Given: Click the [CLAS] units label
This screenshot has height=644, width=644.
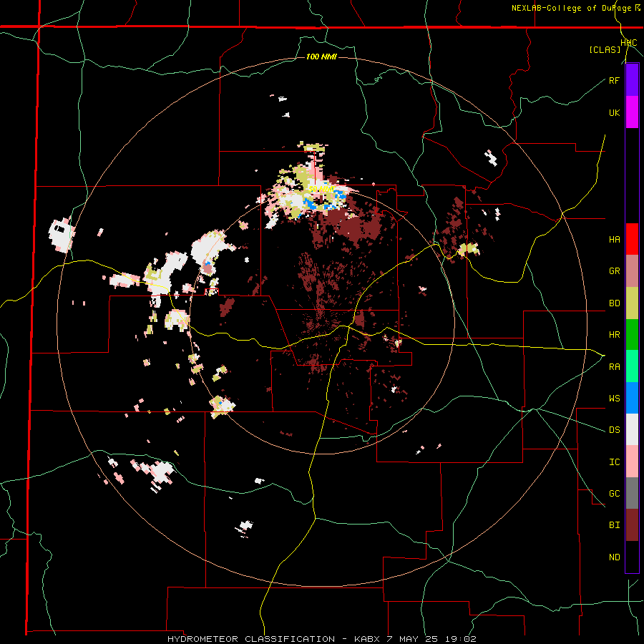Looking at the screenshot, I should [x=605, y=49].
